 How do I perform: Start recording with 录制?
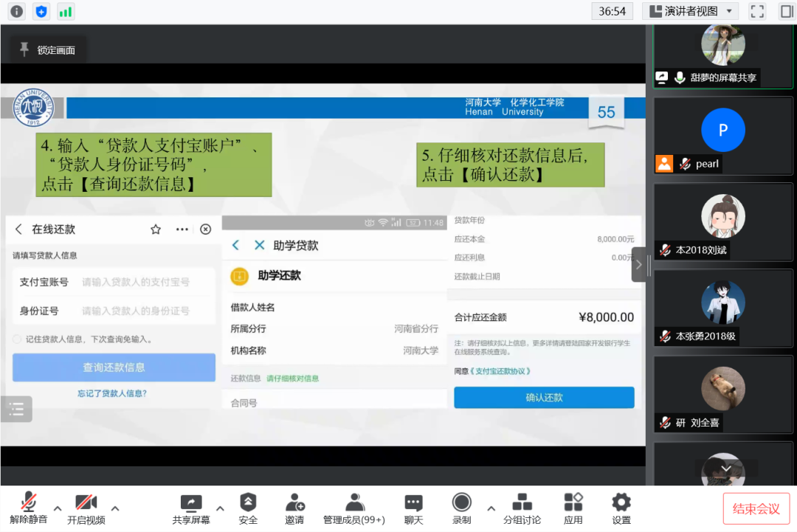click(x=461, y=508)
